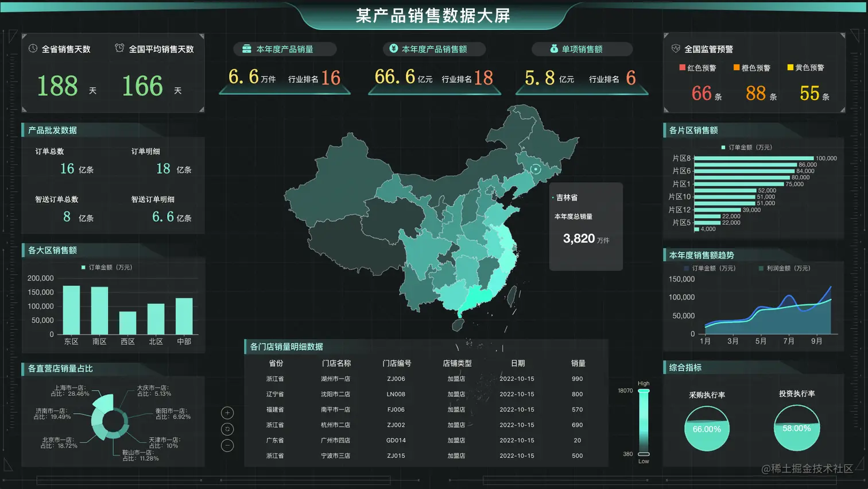868x489 pixels.
Task: Click the 综合指标 panel title
Action: [685, 367]
